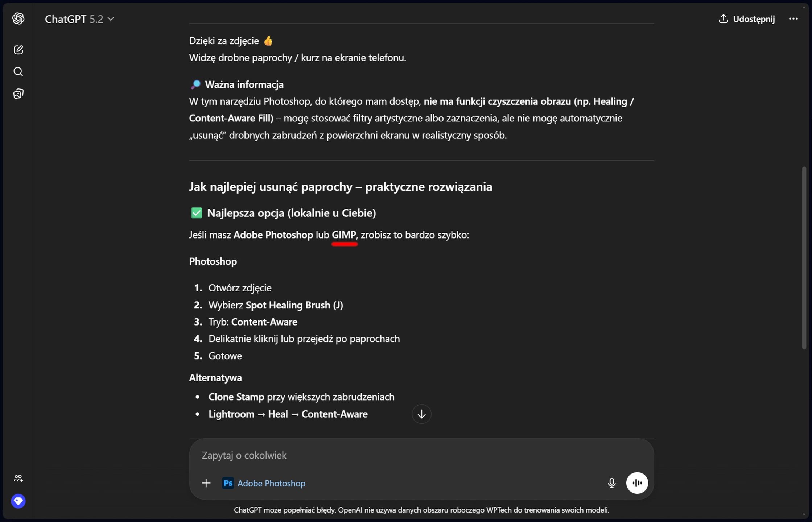Screen dimensions: 812x522
Task: Start voice mode with waveform button
Action: coord(637,483)
